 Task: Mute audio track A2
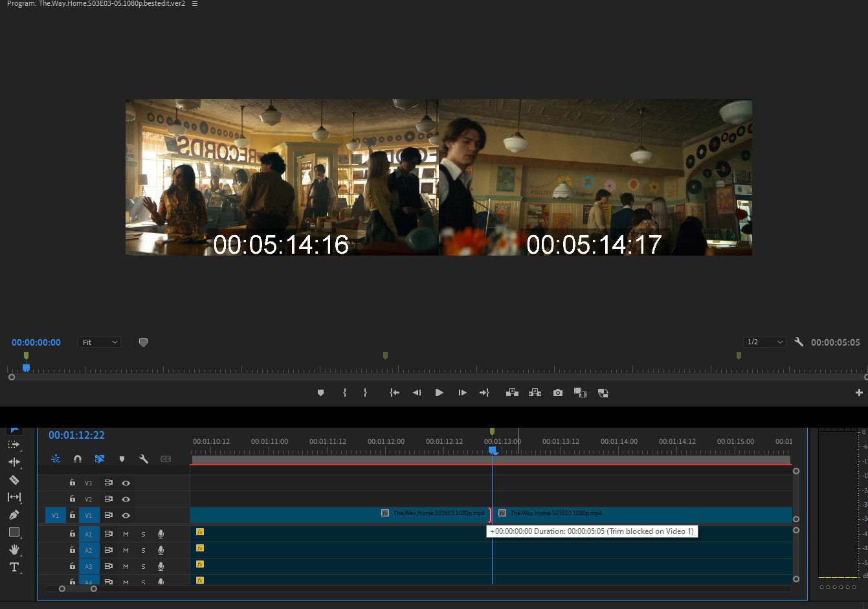click(x=126, y=550)
